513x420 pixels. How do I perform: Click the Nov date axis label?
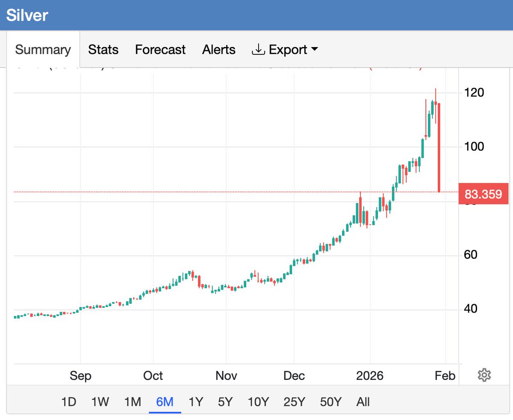click(226, 376)
